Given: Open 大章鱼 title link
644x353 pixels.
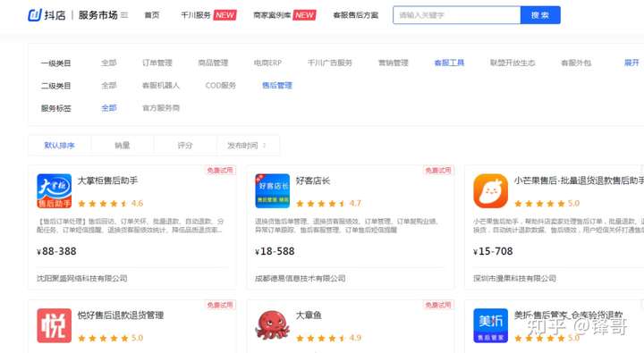Looking at the screenshot, I should pyautogui.click(x=309, y=315).
